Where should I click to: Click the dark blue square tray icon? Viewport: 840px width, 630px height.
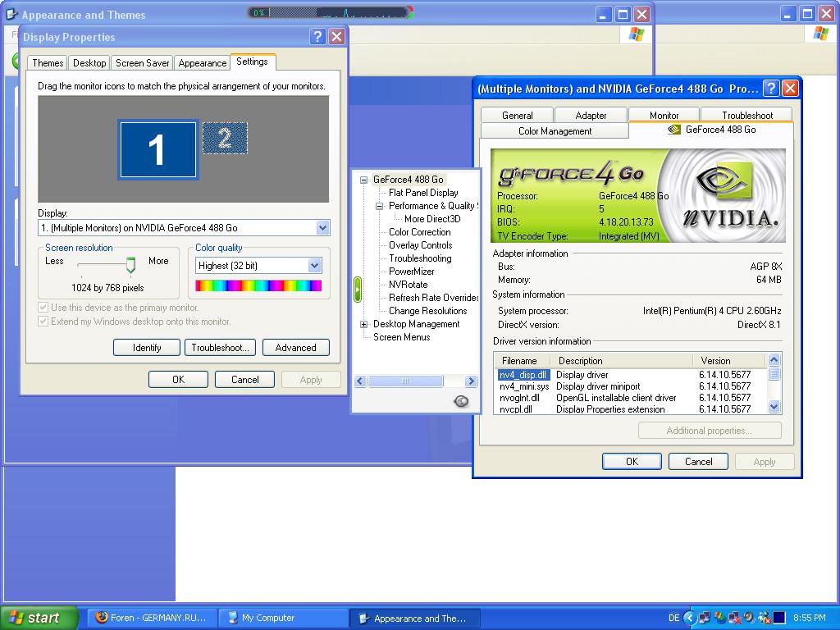point(779,618)
